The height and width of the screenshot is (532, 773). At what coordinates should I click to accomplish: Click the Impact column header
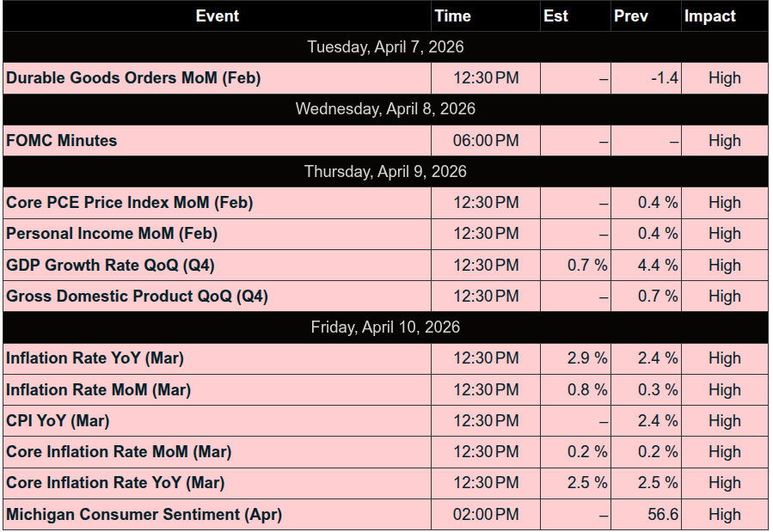pos(710,15)
